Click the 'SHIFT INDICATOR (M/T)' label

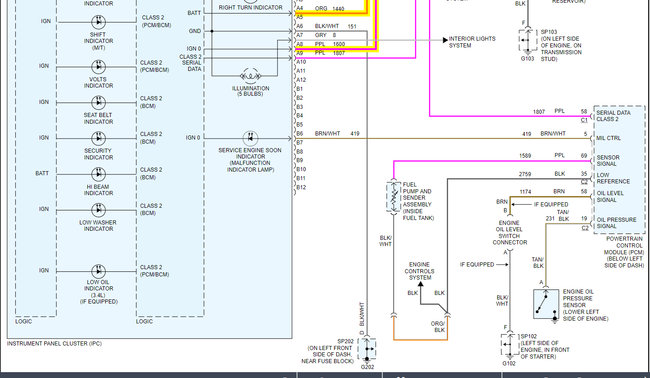pyautogui.click(x=98, y=41)
